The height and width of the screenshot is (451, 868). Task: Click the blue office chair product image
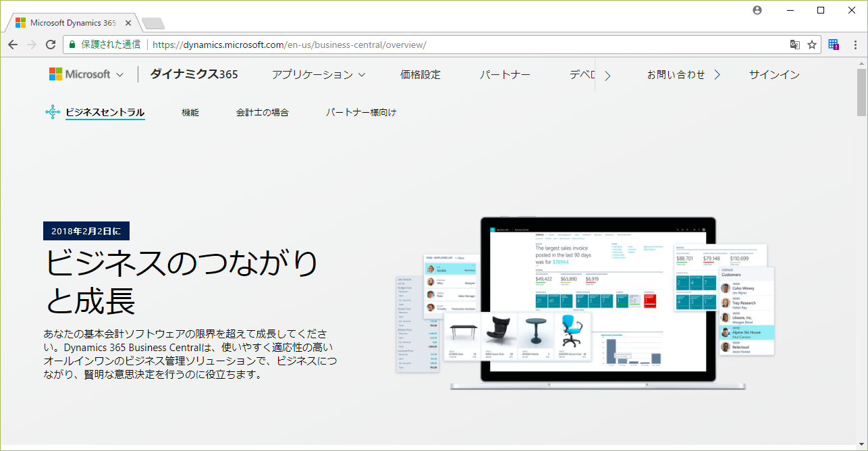572,331
